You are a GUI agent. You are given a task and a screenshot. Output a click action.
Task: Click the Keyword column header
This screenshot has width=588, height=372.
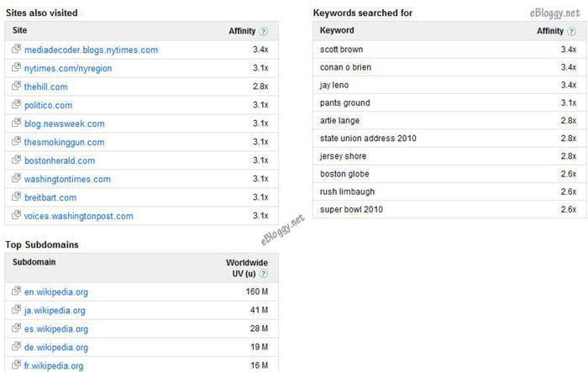click(337, 30)
